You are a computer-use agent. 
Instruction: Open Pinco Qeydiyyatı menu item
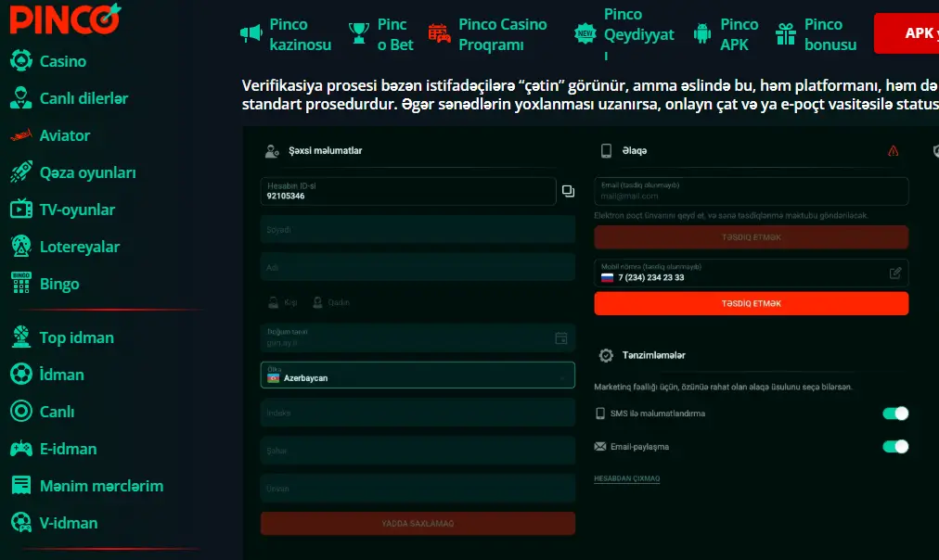pos(624,34)
